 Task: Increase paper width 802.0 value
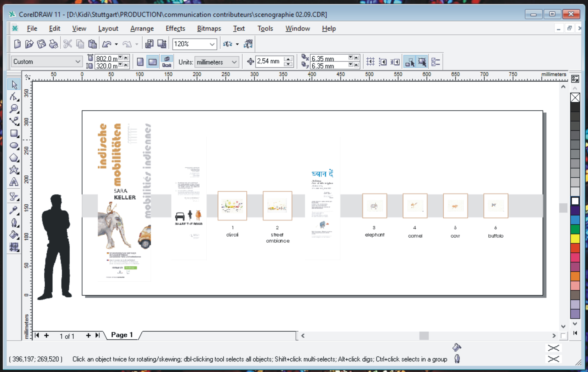[x=126, y=57]
